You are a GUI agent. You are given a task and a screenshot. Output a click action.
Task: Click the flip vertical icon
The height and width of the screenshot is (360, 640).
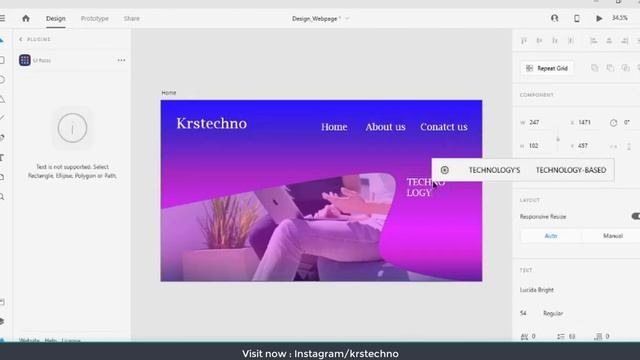tap(629, 146)
